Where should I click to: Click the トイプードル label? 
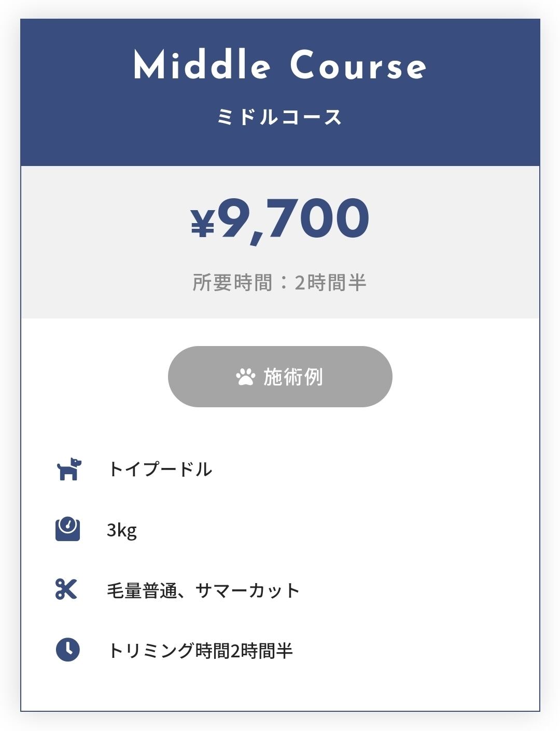coord(160,469)
